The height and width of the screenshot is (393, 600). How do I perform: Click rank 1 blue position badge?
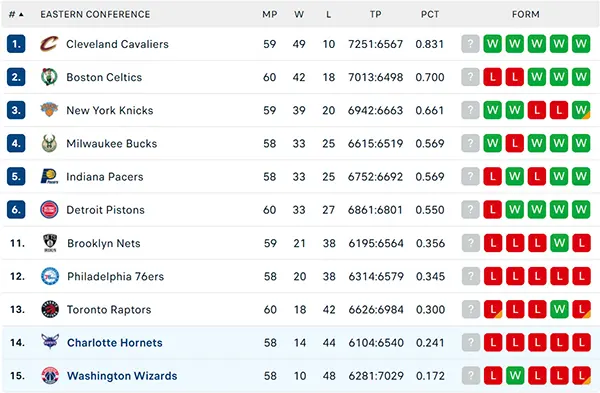pos(16,44)
